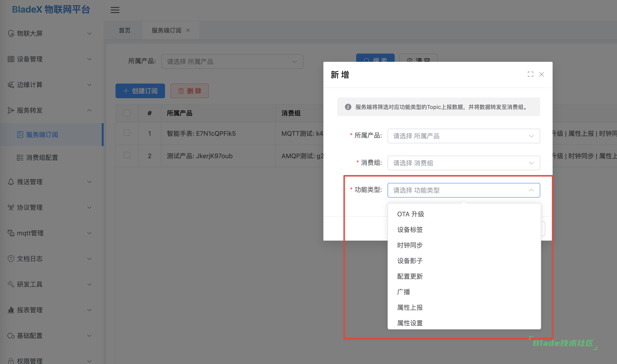The image size is (617, 364).
Task: Select 设备影子 option
Action: (464, 261)
